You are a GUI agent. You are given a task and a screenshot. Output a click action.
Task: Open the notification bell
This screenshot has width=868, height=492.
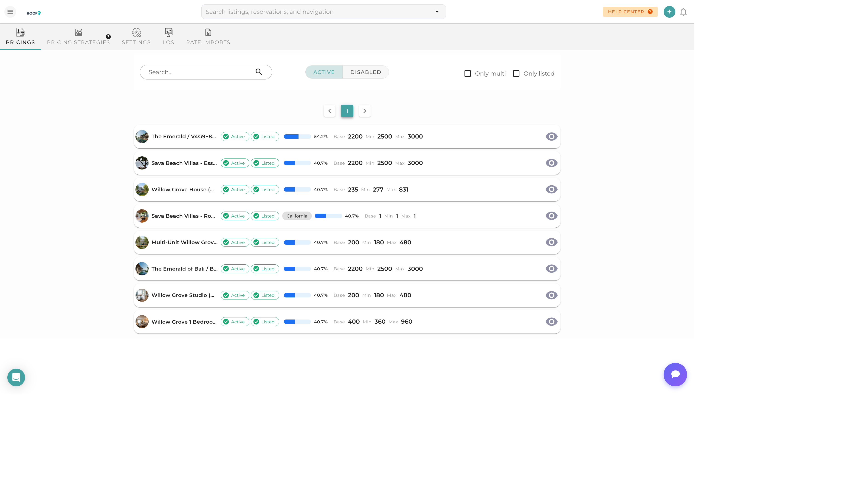coord(683,11)
